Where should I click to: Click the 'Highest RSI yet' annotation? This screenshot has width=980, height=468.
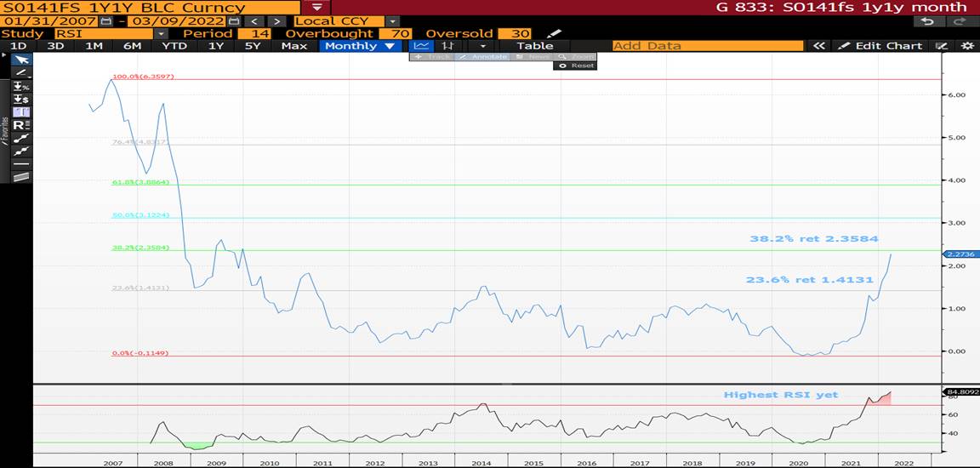pyautogui.click(x=781, y=395)
